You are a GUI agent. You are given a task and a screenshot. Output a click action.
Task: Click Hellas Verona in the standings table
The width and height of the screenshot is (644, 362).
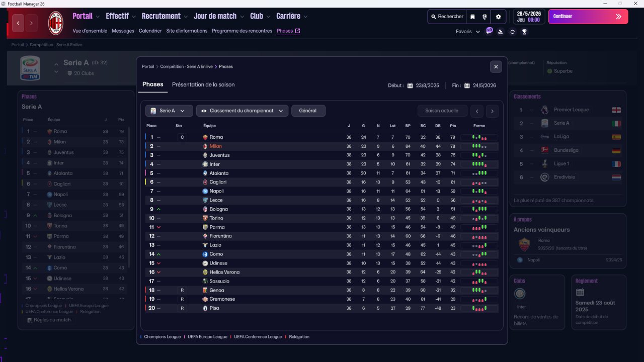pos(224,272)
